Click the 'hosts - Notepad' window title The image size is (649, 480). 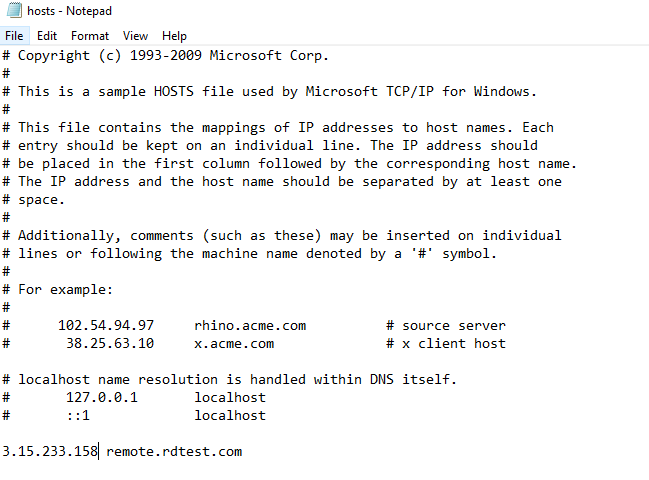coord(69,11)
